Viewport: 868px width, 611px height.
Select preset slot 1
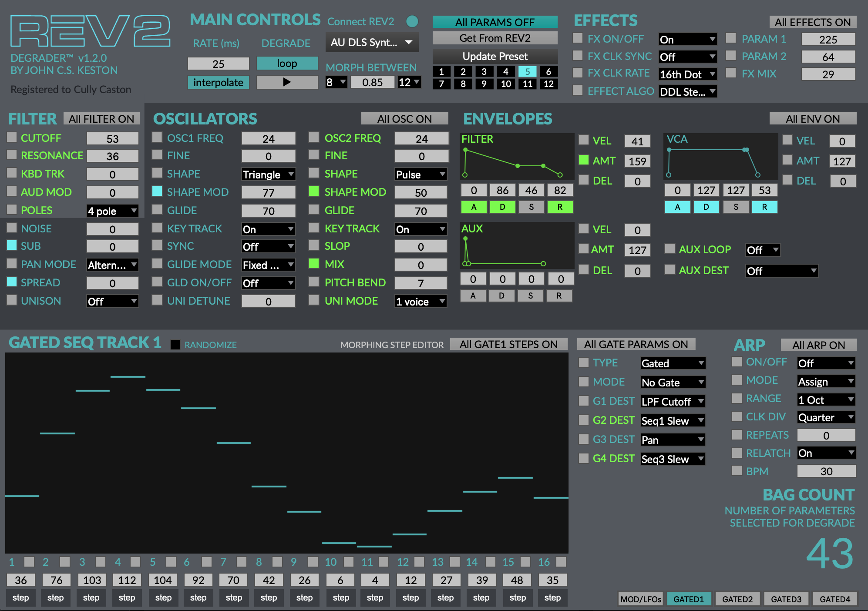click(441, 72)
